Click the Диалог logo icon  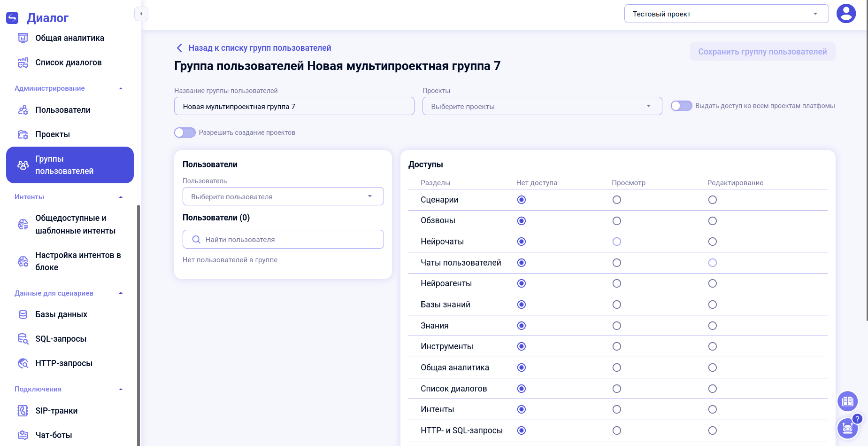click(12, 18)
